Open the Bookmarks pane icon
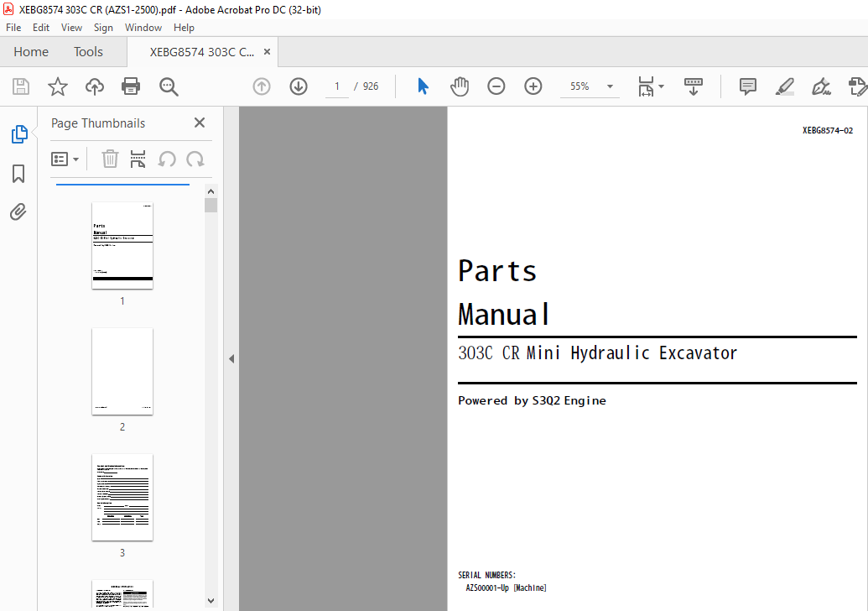868x611 pixels. 18,174
